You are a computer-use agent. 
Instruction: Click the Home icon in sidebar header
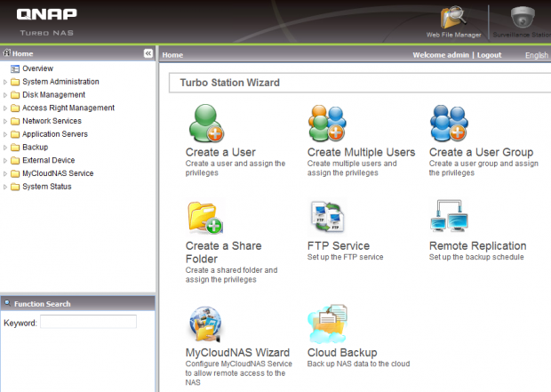(x=7, y=53)
